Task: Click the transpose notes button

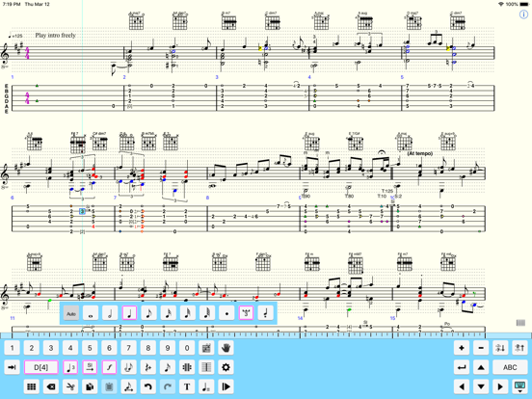Action: click(128, 386)
